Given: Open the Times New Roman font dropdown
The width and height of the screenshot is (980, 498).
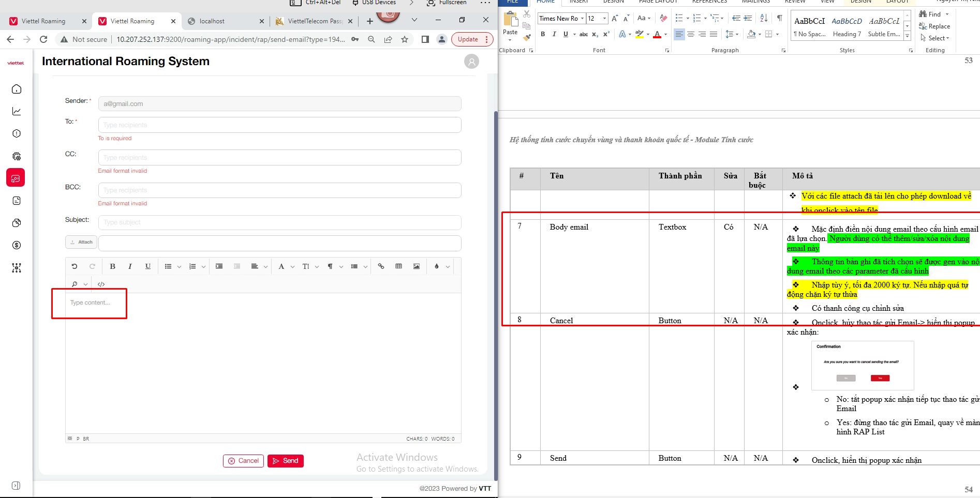Looking at the screenshot, I should 582,19.
